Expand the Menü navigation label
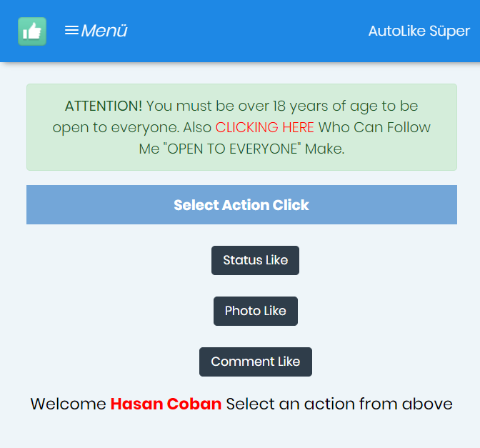Screen dimensions: 480x448 click(104, 31)
